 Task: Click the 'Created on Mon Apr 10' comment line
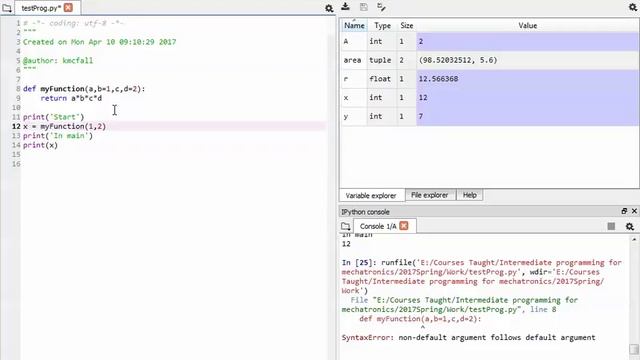point(100,42)
